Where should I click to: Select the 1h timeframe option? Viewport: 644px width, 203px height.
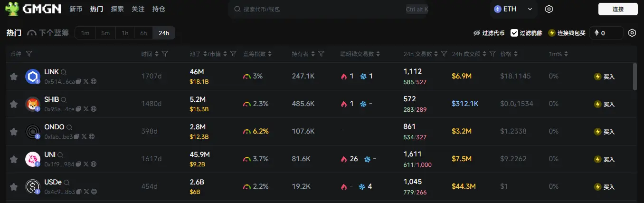(x=125, y=33)
